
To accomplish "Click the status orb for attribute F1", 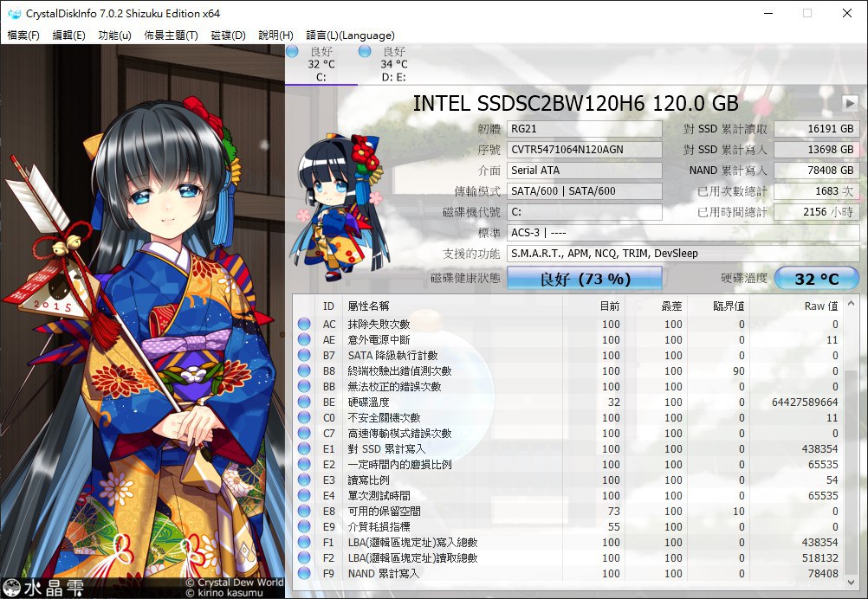I will 304,542.
